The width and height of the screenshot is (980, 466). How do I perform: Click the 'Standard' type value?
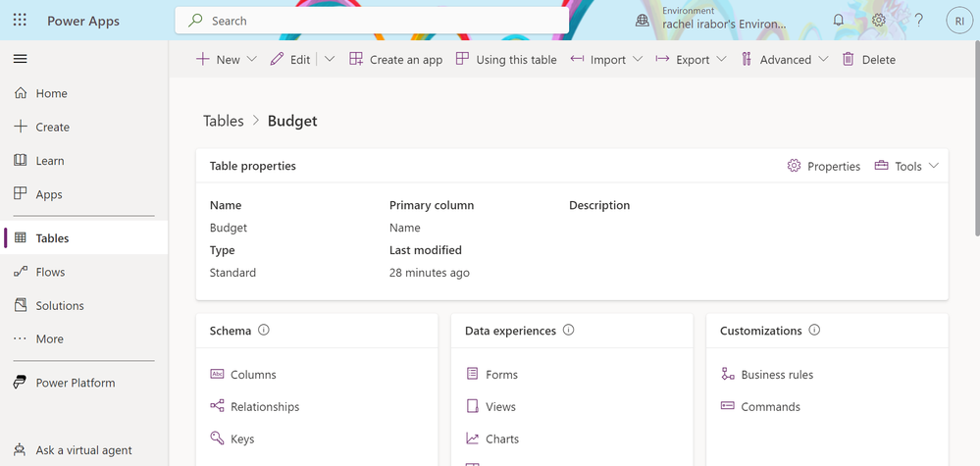[232, 273]
